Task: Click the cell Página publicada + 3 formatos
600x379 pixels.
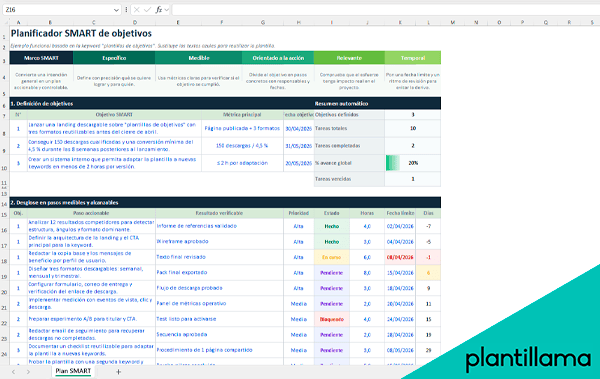Action: [x=242, y=128]
